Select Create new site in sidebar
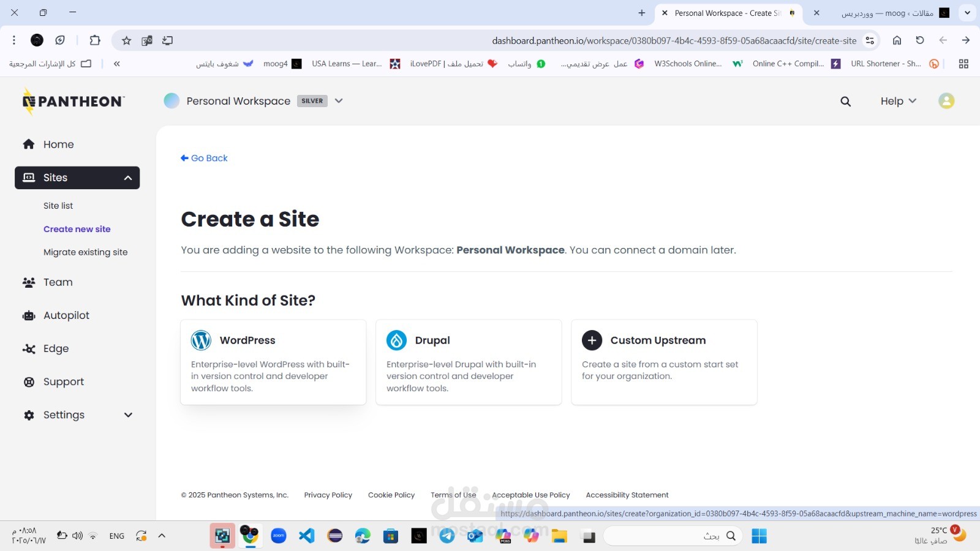Viewport: 980px width, 551px height. tap(77, 229)
